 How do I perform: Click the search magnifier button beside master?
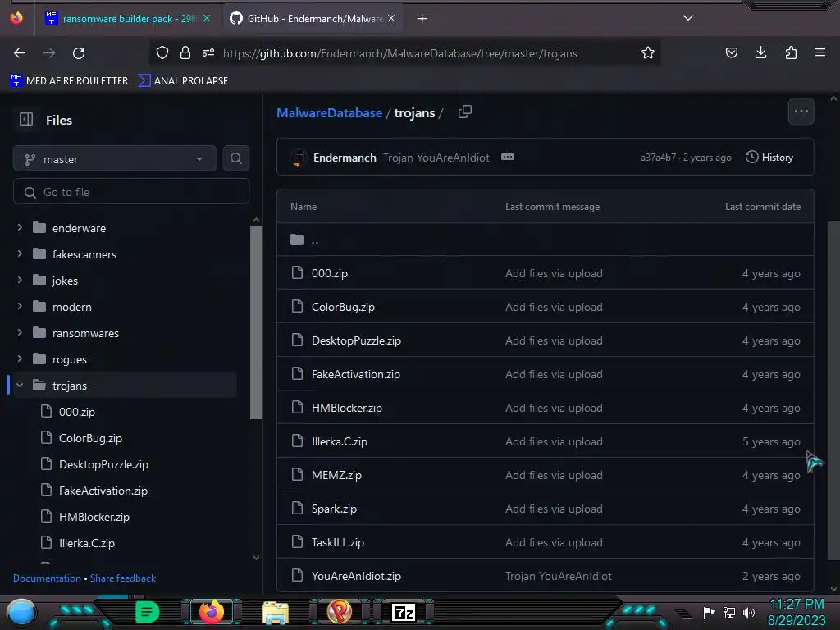click(x=235, y=158)
